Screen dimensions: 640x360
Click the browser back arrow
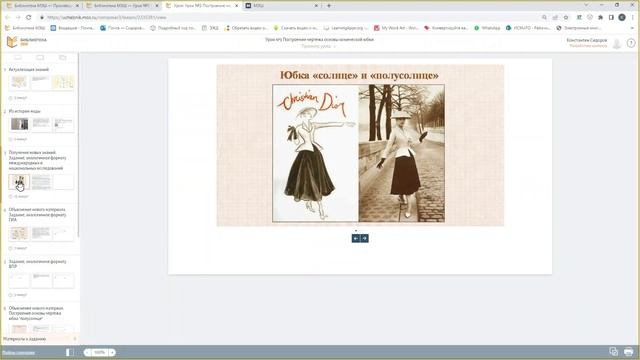tap(7, 17)
